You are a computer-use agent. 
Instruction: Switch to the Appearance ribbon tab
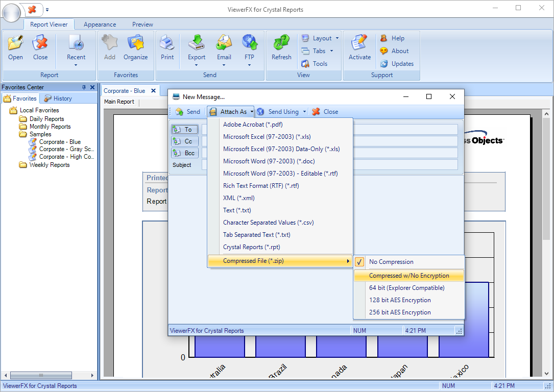(100, 24)
